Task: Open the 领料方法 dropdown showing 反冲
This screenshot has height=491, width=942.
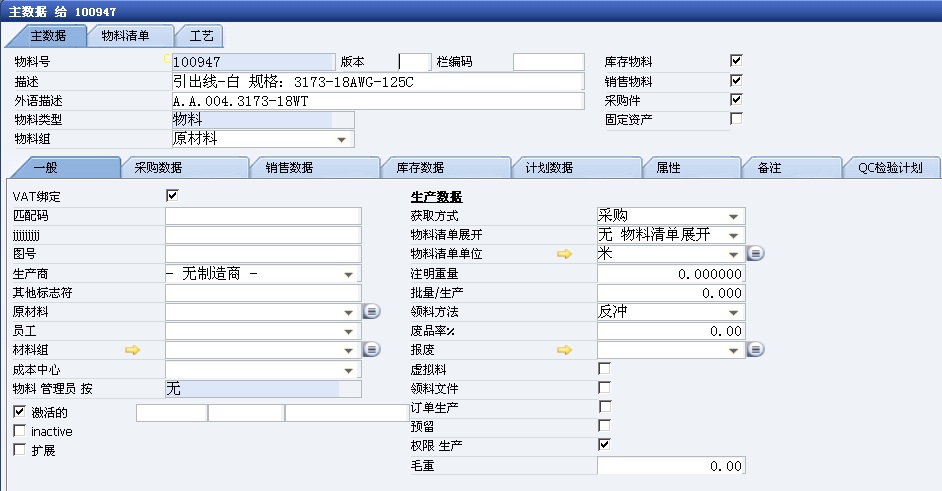Action: coord(734,312)
